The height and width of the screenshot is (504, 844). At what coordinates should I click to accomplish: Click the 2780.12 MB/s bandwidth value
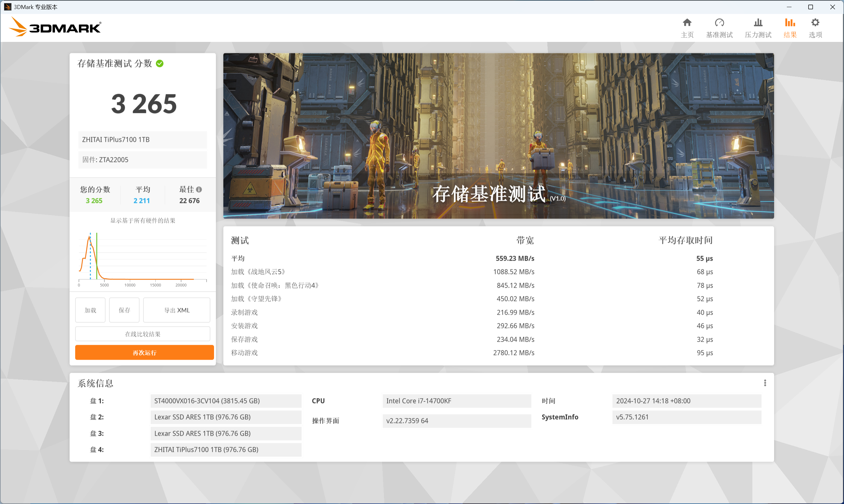click(513, 353)
